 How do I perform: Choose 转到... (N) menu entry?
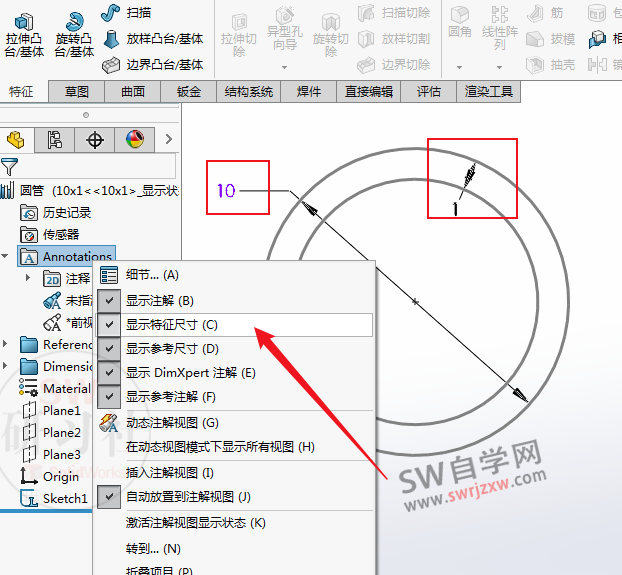[234, 549]
